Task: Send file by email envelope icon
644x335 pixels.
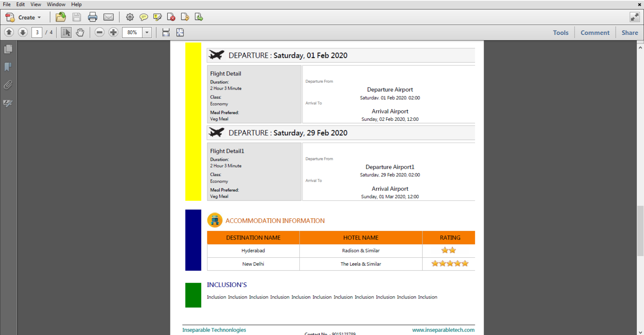Action: coord(109,17)
